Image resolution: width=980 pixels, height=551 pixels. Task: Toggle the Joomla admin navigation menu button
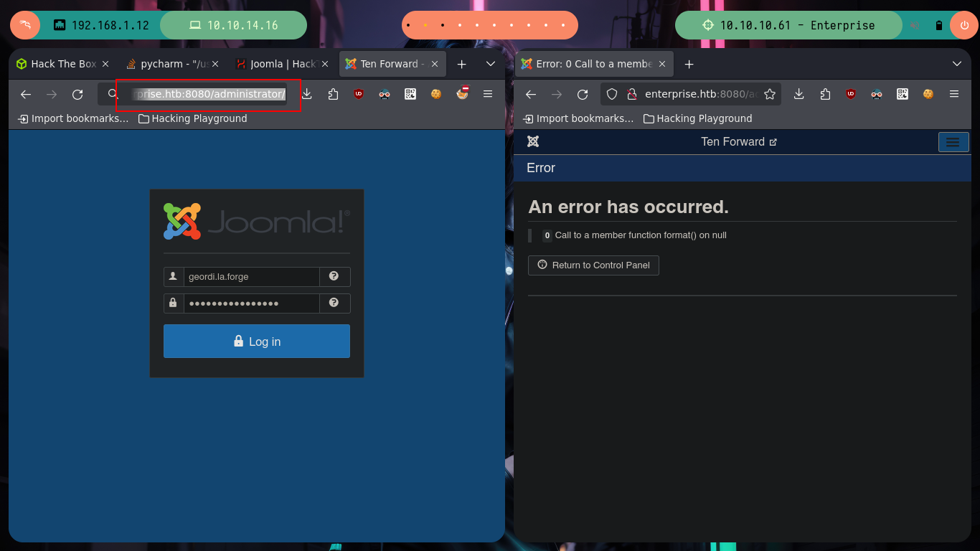(x=953, y=142)
